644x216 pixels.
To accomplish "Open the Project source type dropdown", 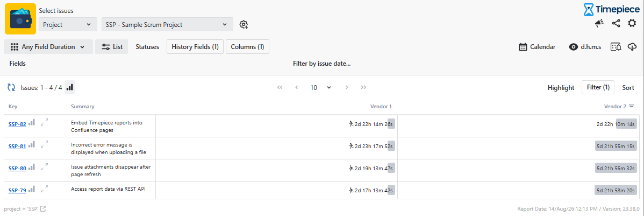I will 68,25.
